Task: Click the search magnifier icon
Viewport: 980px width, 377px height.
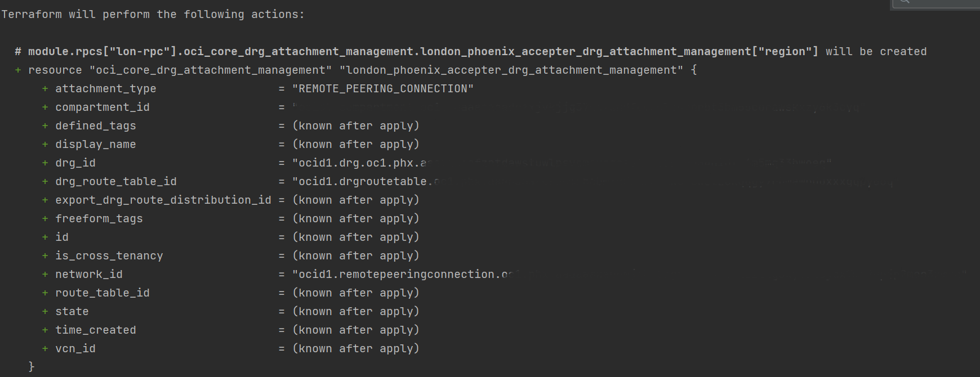Action: [x=905, y=2]
